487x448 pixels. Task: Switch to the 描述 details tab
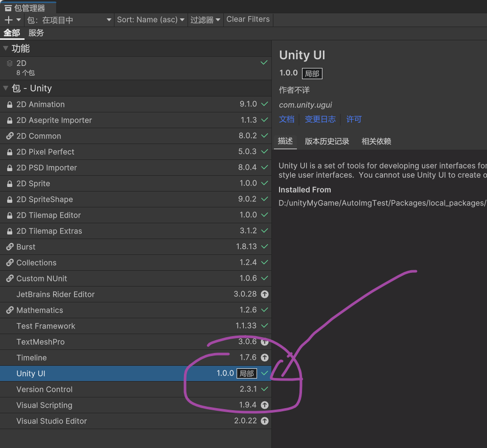point(286,142)
